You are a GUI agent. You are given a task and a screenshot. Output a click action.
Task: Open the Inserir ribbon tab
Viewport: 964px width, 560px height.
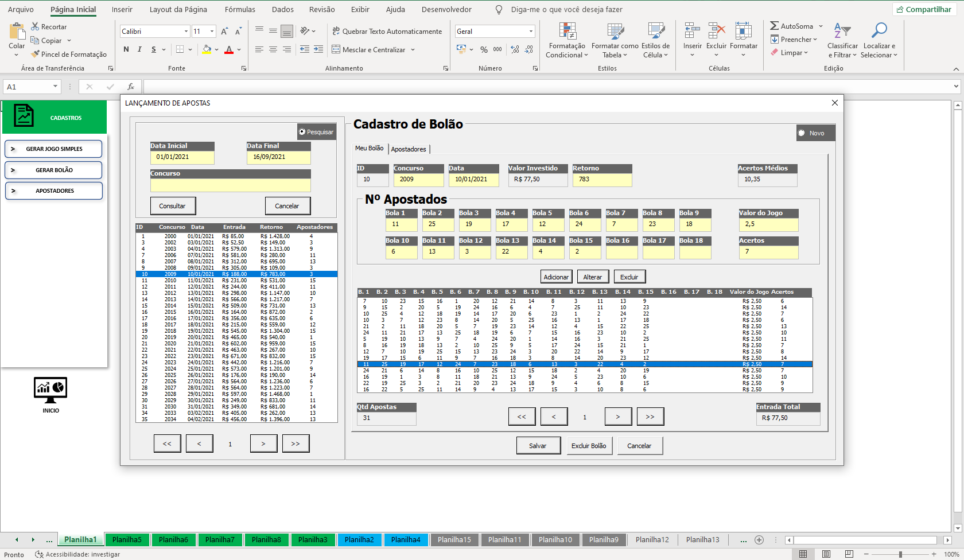coord(122,9)
